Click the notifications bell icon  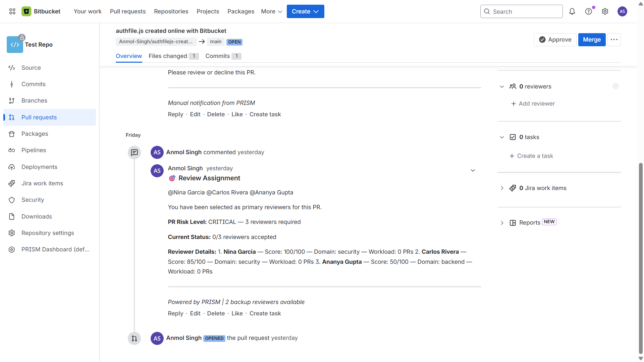click(572, 11)
